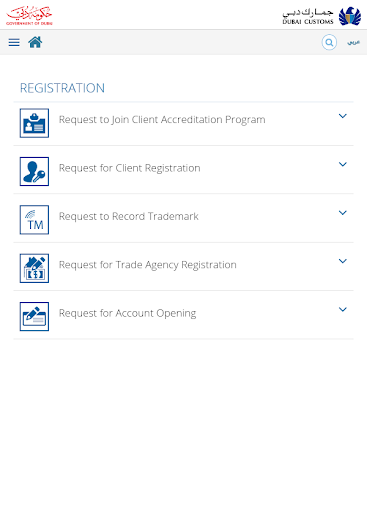Click the Account Opening pencil-card icon
This screenshot has width=367, height=512.
point(34,317)
